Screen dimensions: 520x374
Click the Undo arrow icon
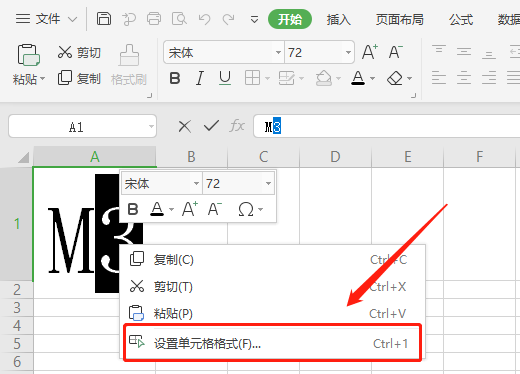coord(204,19)
